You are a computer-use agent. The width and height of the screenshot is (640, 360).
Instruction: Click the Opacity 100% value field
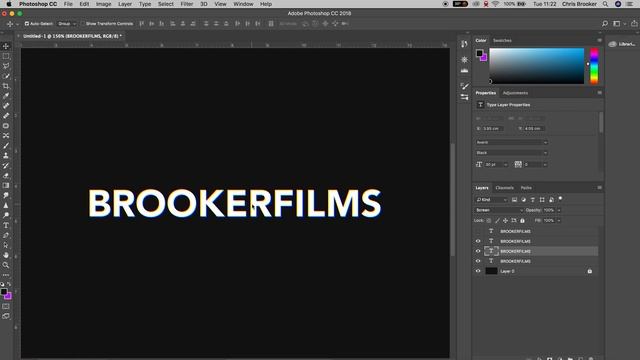pos(549,210)
